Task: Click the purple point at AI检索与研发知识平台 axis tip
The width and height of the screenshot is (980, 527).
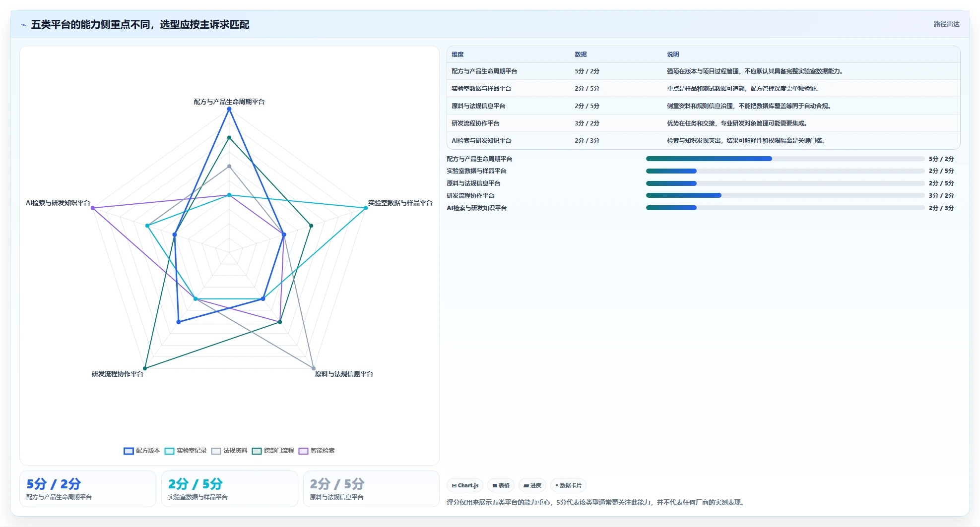Action: pos(93,208)
